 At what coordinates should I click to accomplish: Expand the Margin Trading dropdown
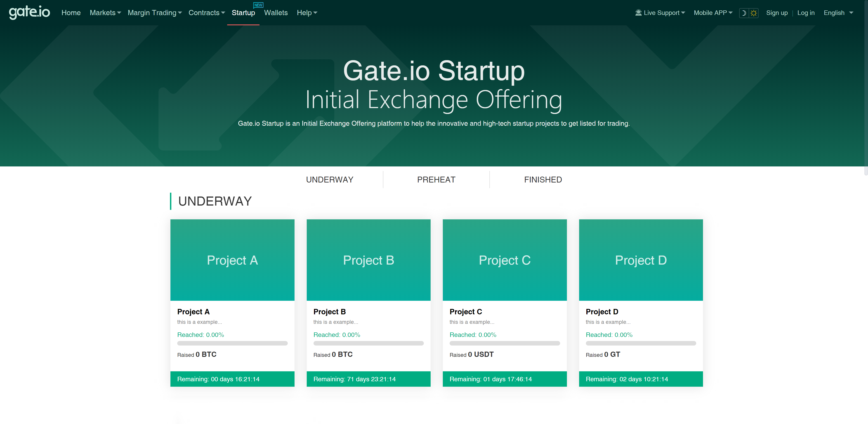[155, 13]
